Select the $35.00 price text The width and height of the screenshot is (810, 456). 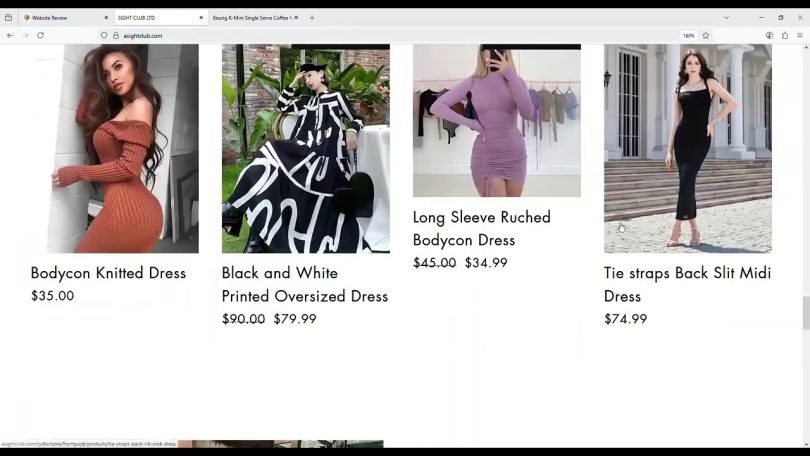click(x=53, y=296)
